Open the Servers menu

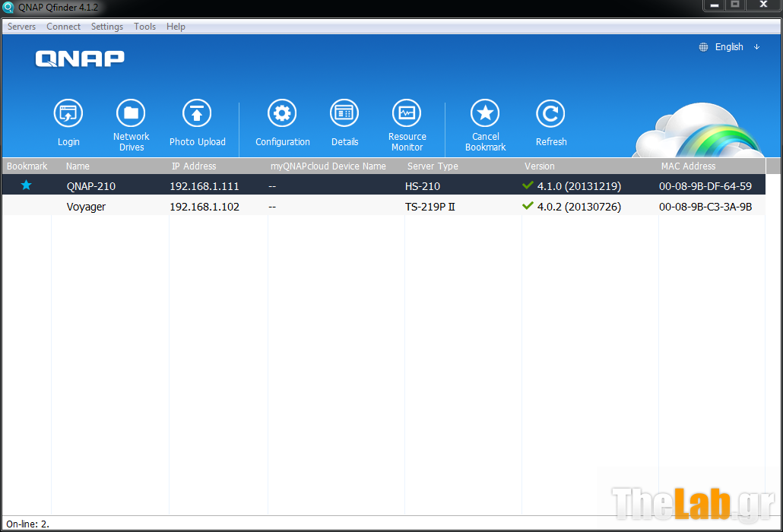[x=21, y=27]
